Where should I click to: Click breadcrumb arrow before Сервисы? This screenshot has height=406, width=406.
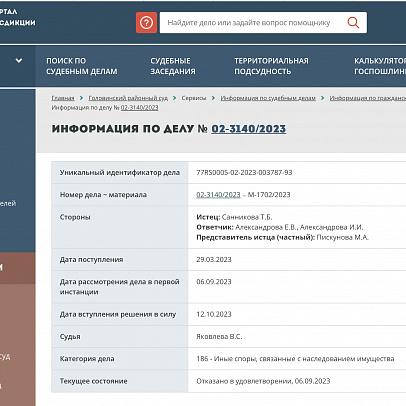tap(174, 98)
